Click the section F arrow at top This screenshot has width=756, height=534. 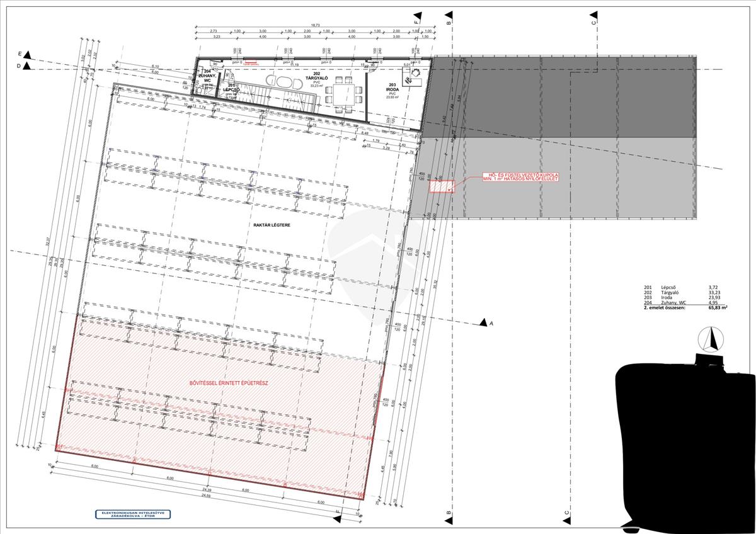click(416, 18)
